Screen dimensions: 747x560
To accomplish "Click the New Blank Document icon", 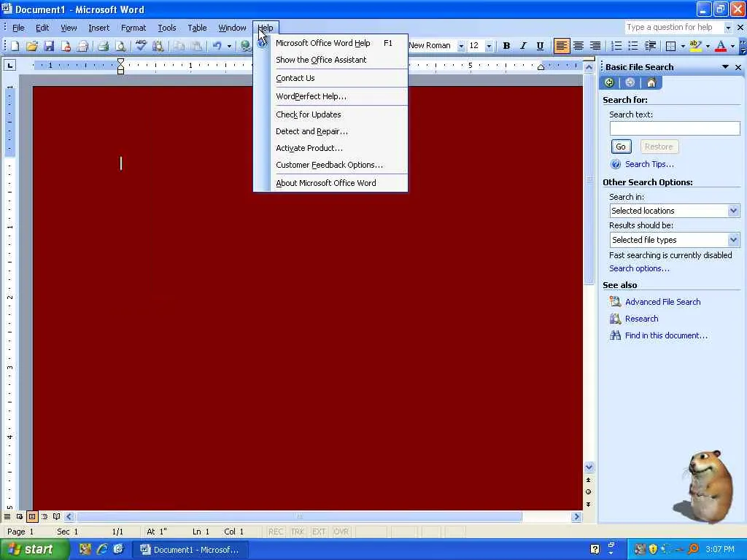I will 15,46.
